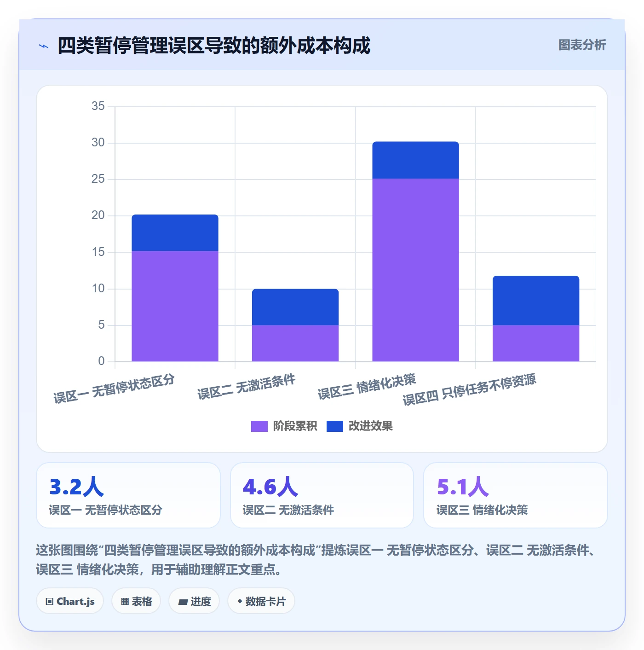Click the diamond icon on 数据卡片 tag
644x650 pixels.
coord(240,601)
